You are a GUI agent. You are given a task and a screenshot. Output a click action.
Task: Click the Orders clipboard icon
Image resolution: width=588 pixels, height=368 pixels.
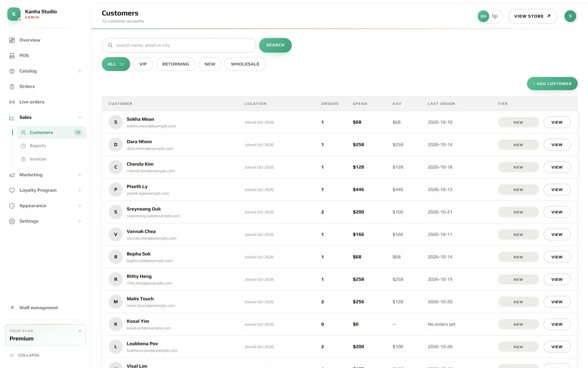coord(12,87)
